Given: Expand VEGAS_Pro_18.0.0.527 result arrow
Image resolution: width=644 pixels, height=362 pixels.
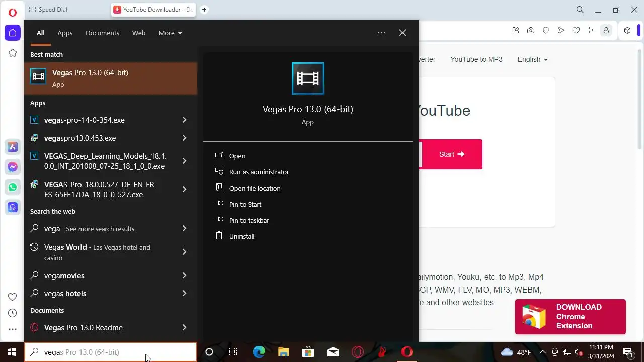Looking at the screenshot, I should coord(184,189).
